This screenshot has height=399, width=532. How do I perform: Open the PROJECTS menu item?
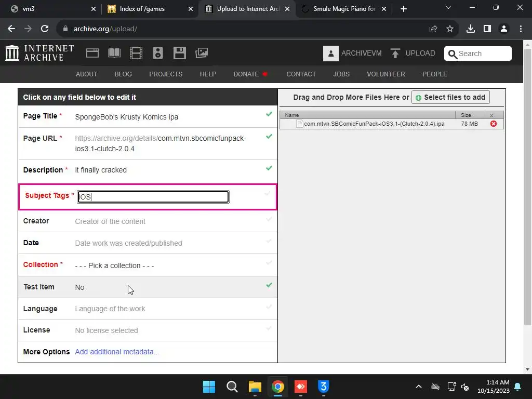(x=166, y=74)
